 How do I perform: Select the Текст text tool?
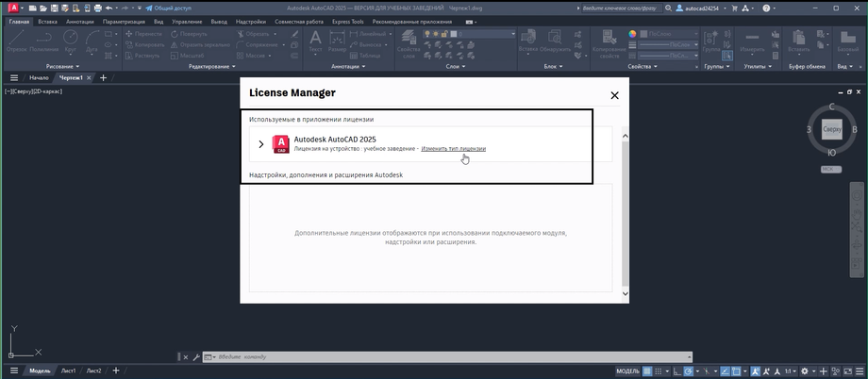click(x=315, y=42)
